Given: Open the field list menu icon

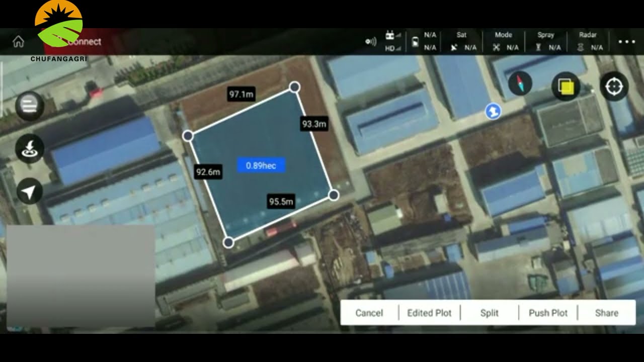Looking at the screenshot, I should pyautogui.click(x=30, y=106).
